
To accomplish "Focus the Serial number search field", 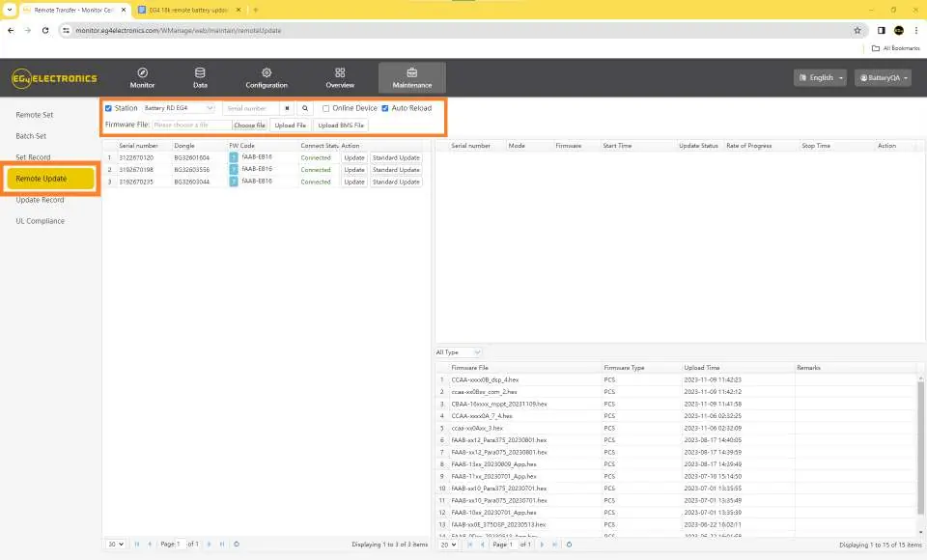I will coord(251,108).
